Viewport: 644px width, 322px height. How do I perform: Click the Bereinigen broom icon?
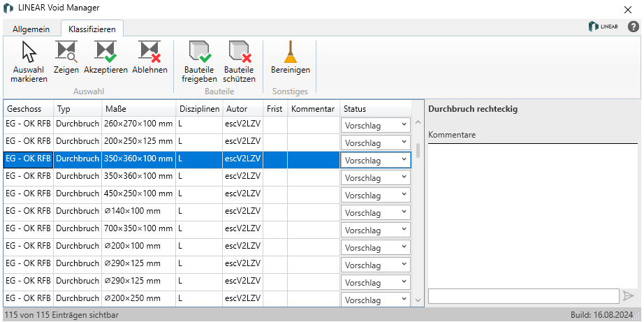(x=291, y=52)
